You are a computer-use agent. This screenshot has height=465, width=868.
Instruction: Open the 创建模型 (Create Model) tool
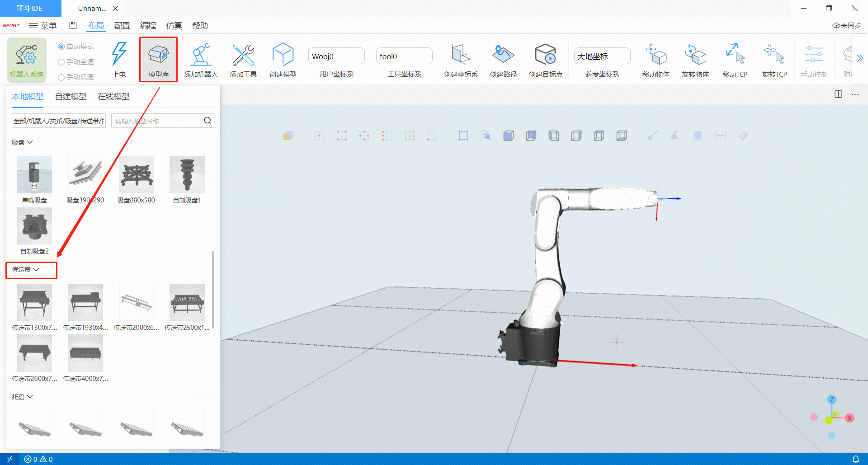coord(283,56)
